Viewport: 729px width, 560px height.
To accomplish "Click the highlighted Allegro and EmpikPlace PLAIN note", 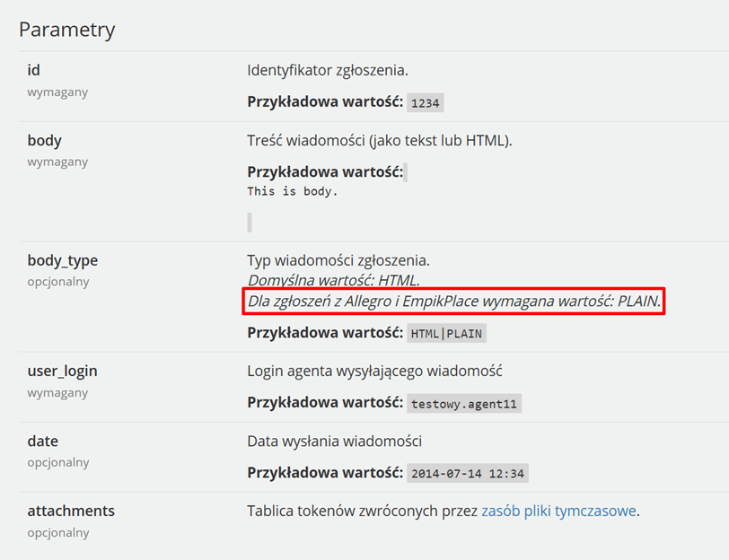I will (453, 302).
